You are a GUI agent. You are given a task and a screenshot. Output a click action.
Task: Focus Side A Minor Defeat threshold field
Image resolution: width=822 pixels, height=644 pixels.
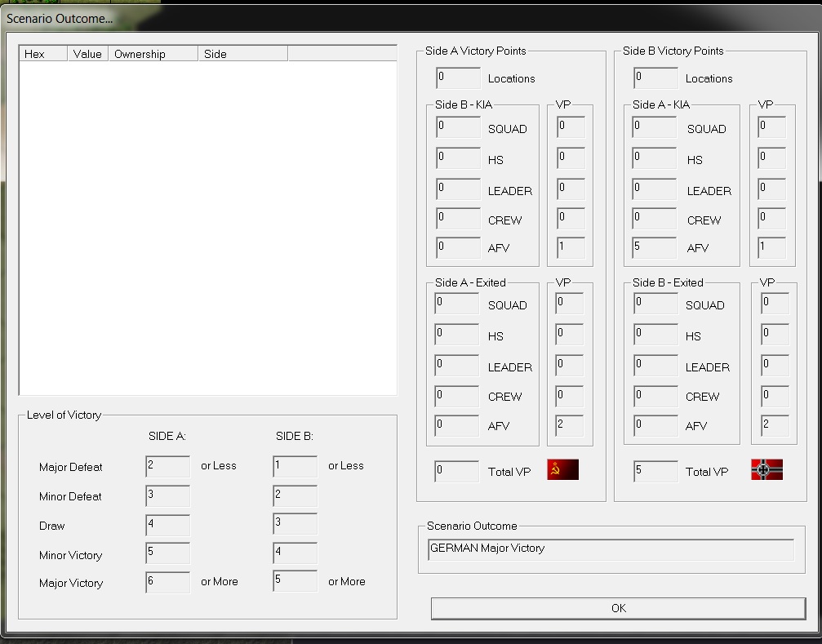168,495
